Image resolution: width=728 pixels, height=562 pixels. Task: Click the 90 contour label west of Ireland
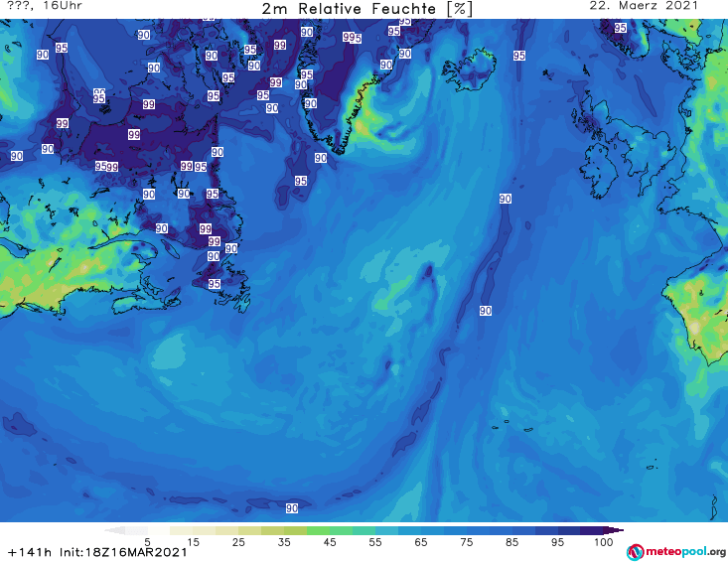pyautogui.click(x=506, y=199)
